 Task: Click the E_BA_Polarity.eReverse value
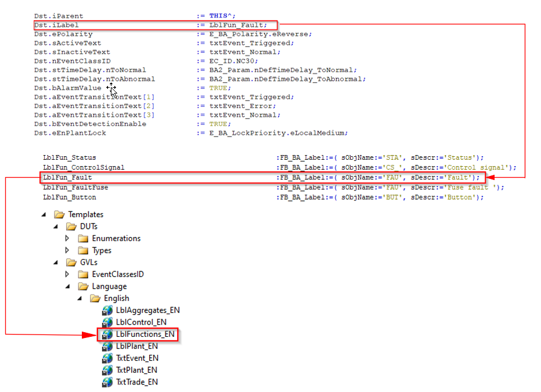260,34
